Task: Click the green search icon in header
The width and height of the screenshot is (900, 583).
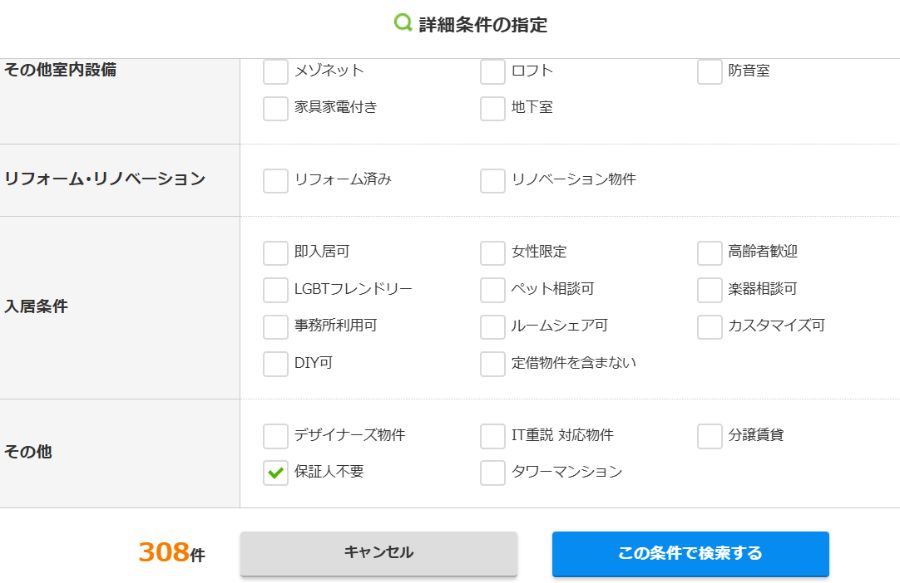Action: 403,23
